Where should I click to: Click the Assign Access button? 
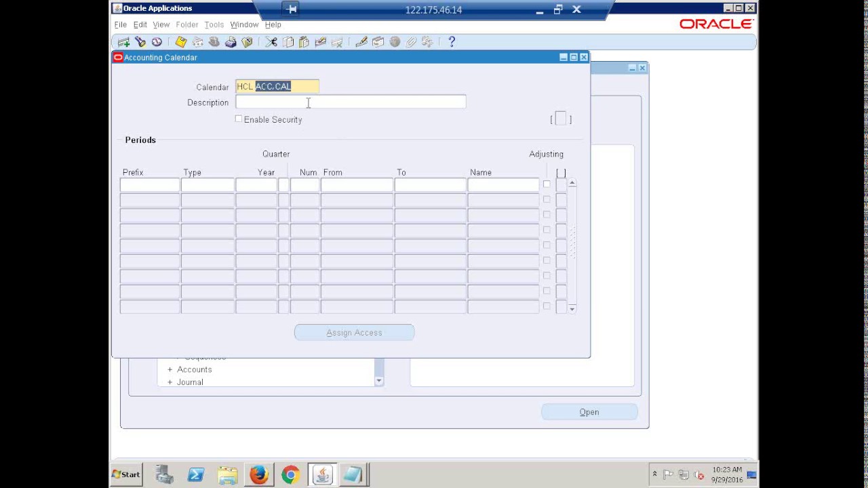(354, 333)
